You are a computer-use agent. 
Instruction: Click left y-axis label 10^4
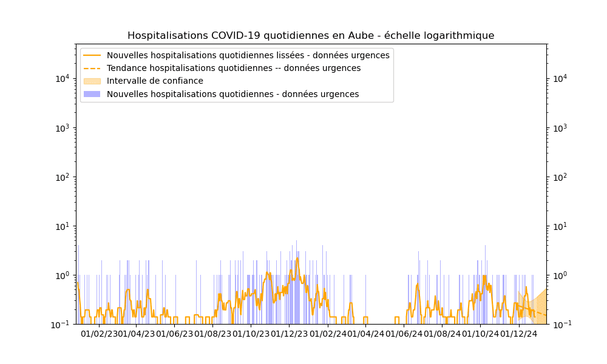63,78
